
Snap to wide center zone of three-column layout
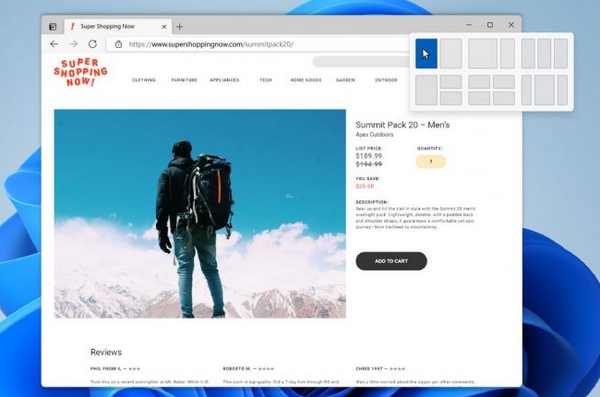tap(545, 90)
